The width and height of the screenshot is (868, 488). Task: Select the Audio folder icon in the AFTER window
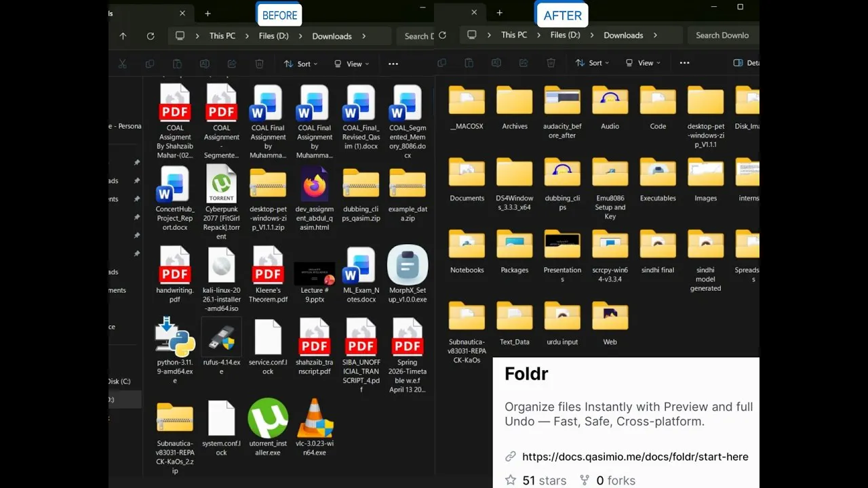point(610,100)
